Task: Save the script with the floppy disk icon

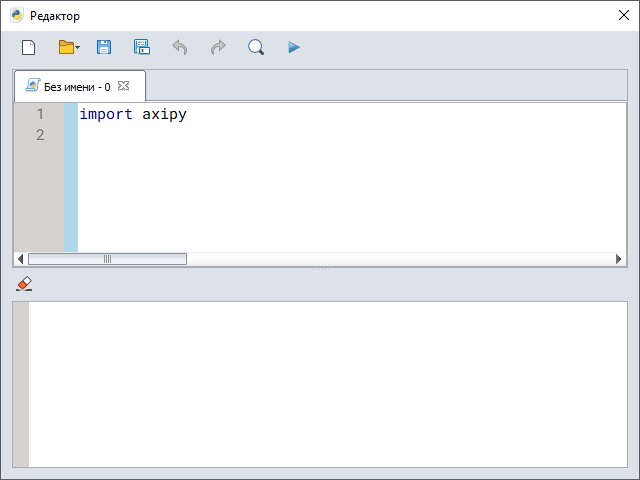Action: (104, 47)
